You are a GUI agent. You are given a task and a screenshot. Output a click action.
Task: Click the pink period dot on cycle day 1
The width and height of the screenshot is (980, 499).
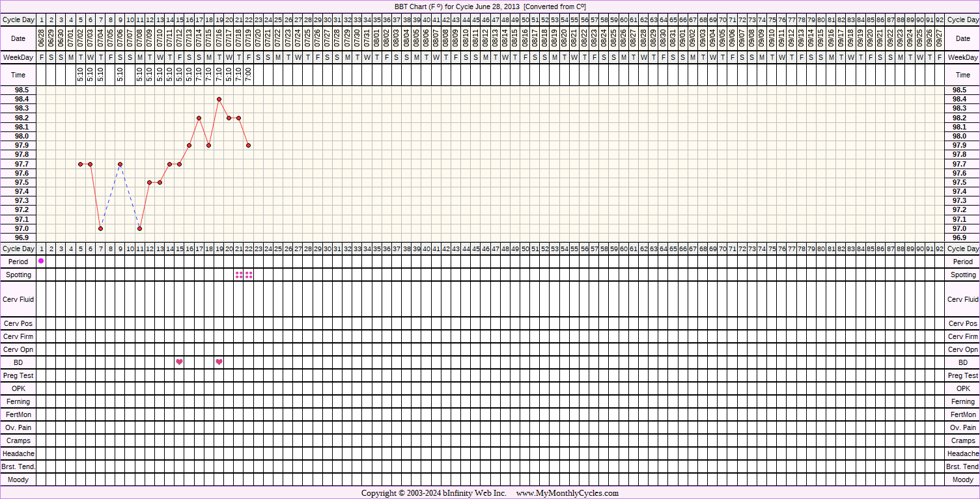(41, 261)
